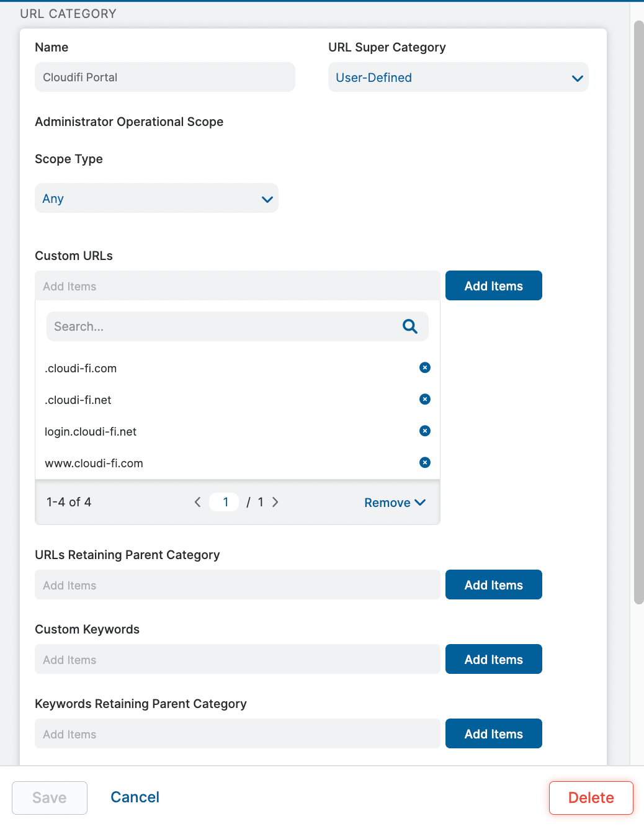Viewport: 644px width, 829px height.
Task: Cancel editing the URL category
Action: [135, 797]
